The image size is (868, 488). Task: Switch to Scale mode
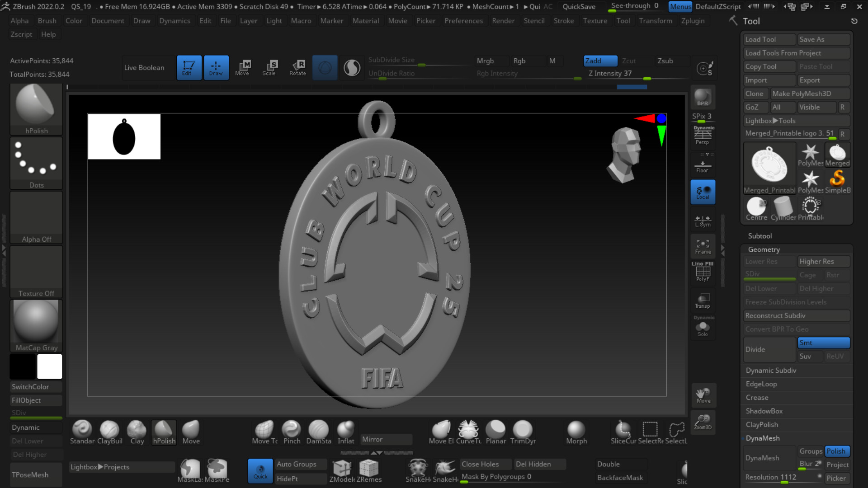[x=270, y=67]
